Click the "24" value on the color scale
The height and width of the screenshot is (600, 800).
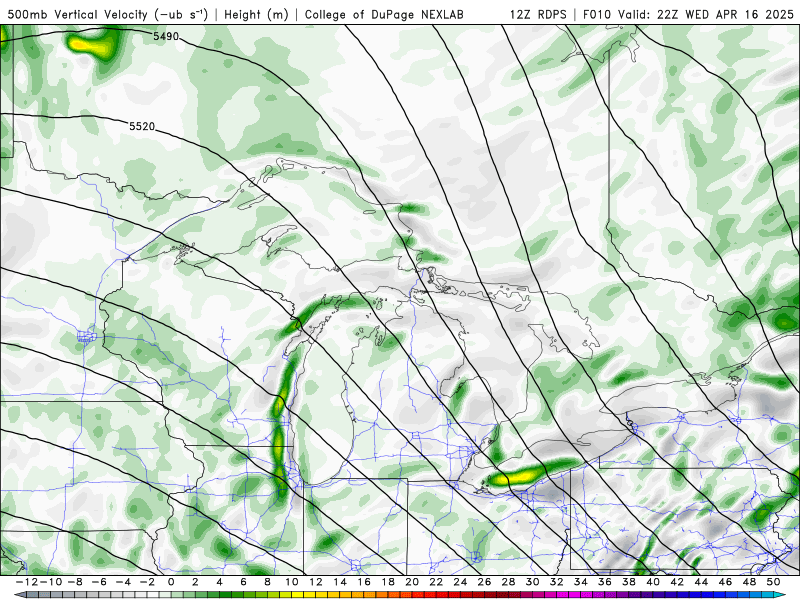point(460,582)
